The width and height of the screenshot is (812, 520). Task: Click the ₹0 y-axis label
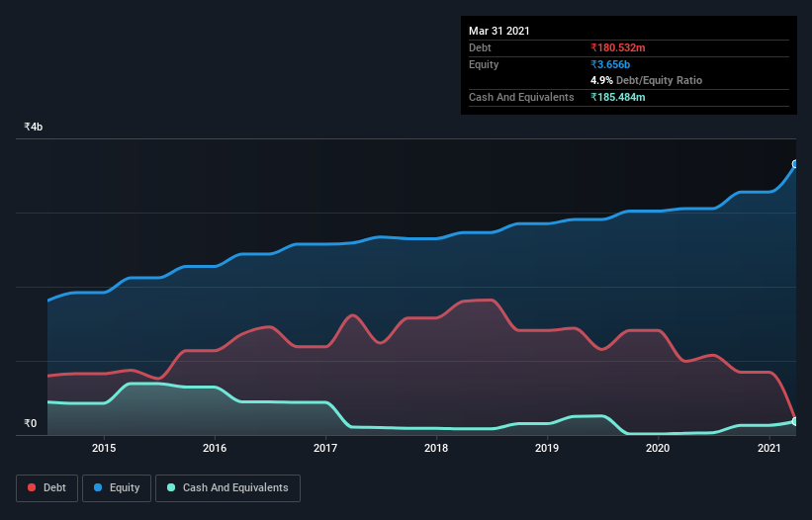click(31, 423)
